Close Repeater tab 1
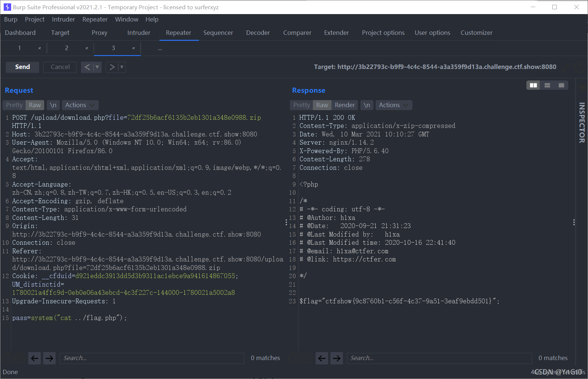Image resolution: width=588 pixels, height=379 pixels. [40, 48]
